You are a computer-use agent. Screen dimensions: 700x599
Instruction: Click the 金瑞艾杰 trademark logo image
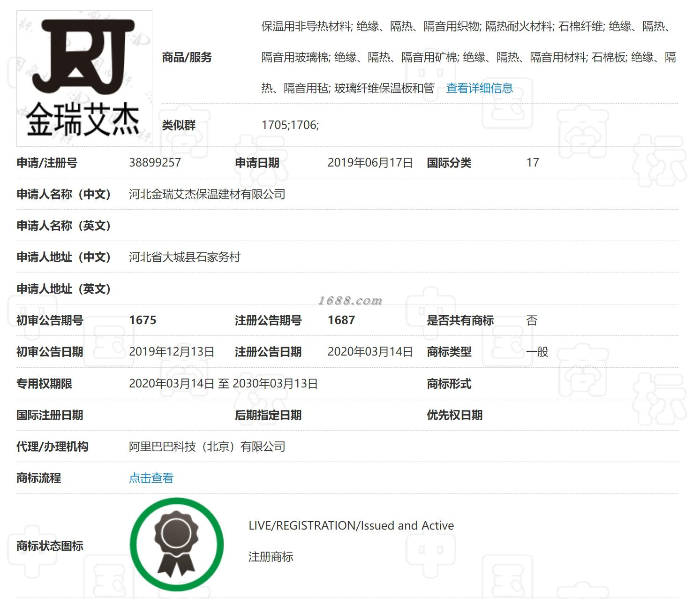(x=84, y=78)
